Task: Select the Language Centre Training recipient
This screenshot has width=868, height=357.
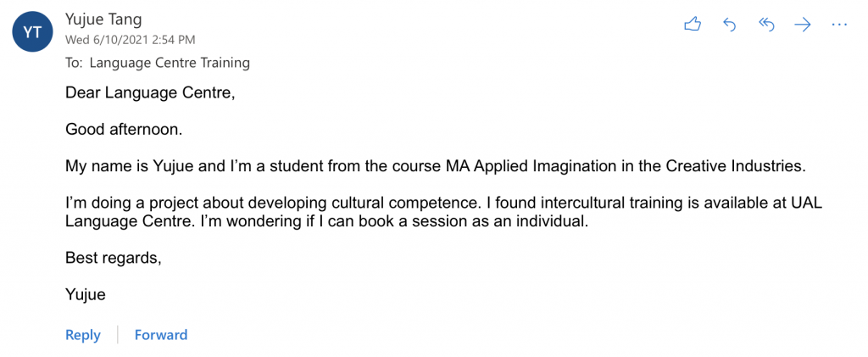Action: [x=170, y=63]
